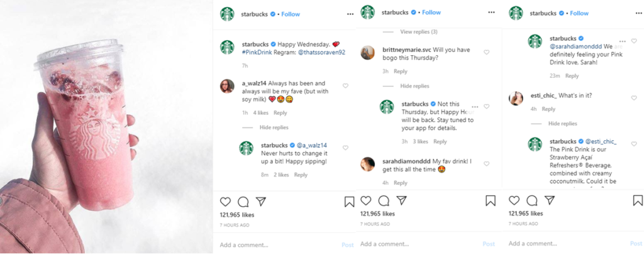Click the share paper plane icon in third panel
The width and height of the screenshot is (644, 255).
549,200
